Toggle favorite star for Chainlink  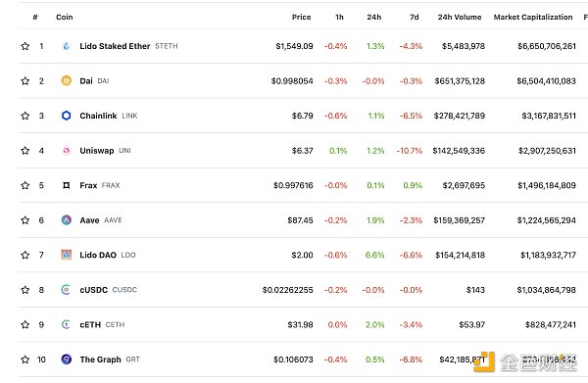tap(25, 116)
